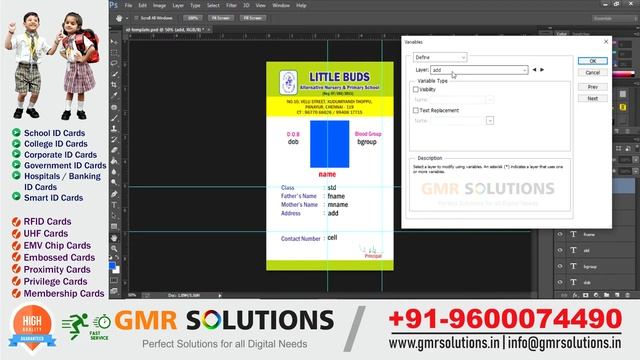640x360 pixels.
Task: Open the Define dropdown in Variables dialog
Action: pos(440,58)
